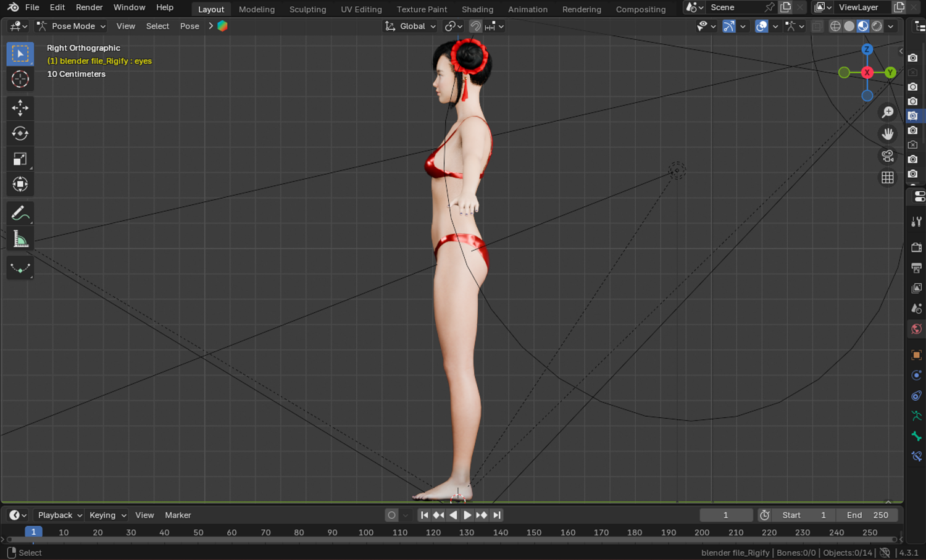Click the green Y axis gizmo ball
926x560 pixels.
[890, 73]
